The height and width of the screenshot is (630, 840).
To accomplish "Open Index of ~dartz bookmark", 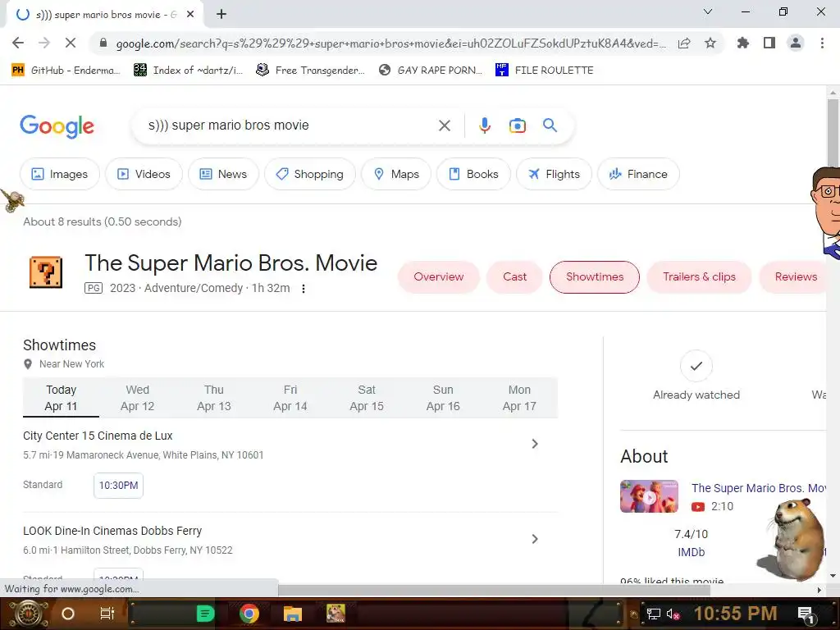I will (x=188, y=71).
